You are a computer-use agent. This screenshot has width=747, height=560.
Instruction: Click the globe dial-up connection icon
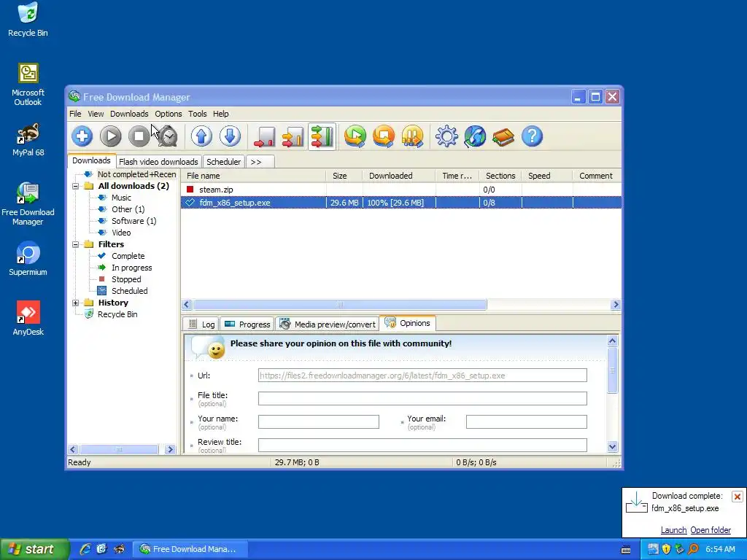coord(475,136)
